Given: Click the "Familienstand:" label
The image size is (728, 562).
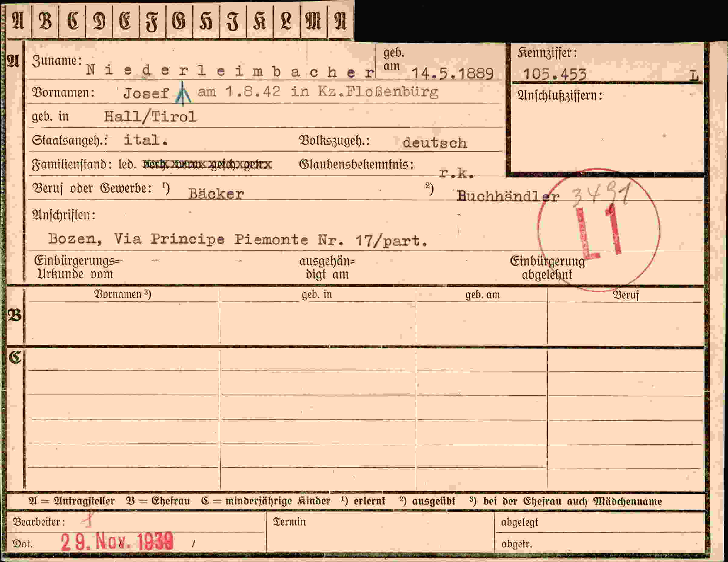Looking at the screenshot, I should click(x=72, y=164).
